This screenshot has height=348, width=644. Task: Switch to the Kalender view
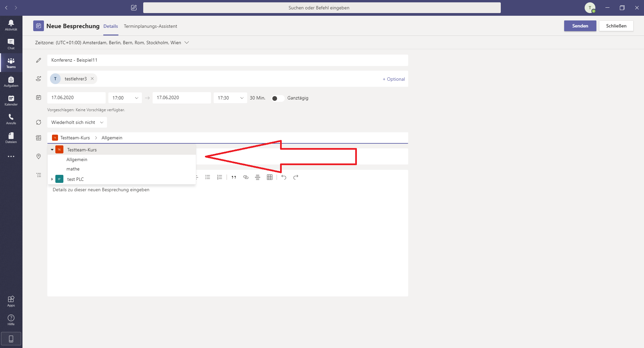pyautogui.click(x=11, y=100)
